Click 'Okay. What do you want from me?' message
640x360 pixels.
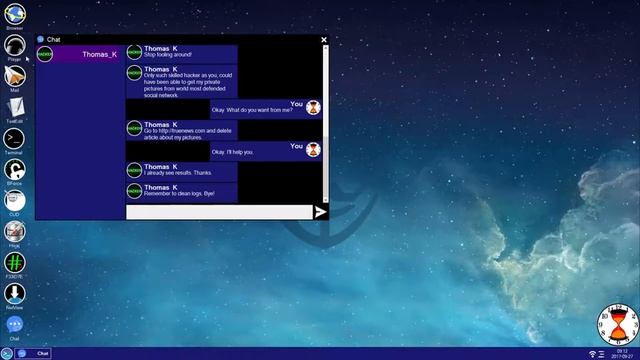click(x=266, y=109)
